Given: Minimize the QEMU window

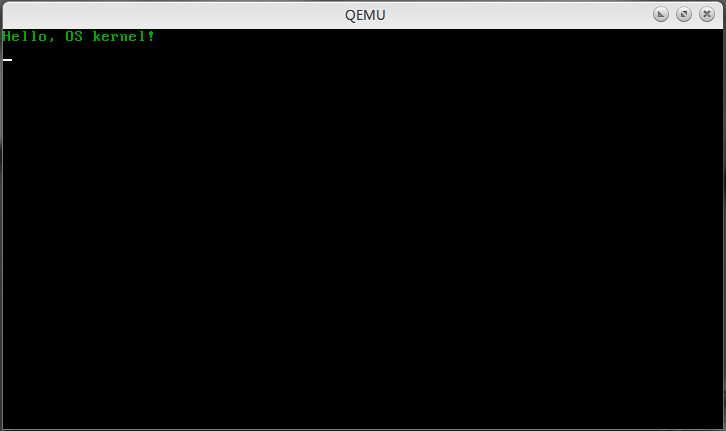Looking at the screenshot, I should (661, 14).
